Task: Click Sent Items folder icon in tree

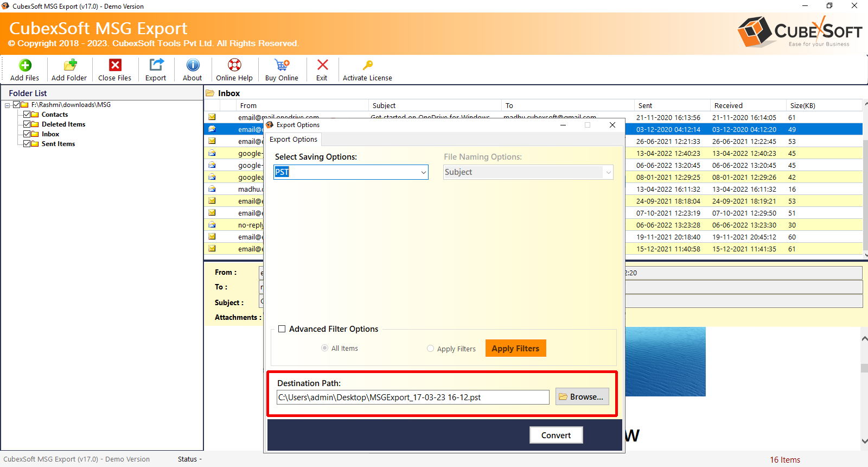Action: (x=35, y=144)
